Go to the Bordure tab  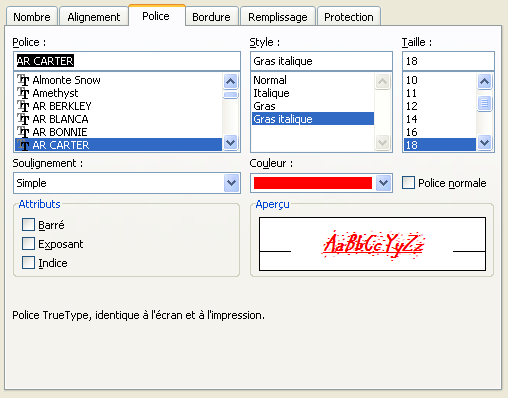point(211,16)
